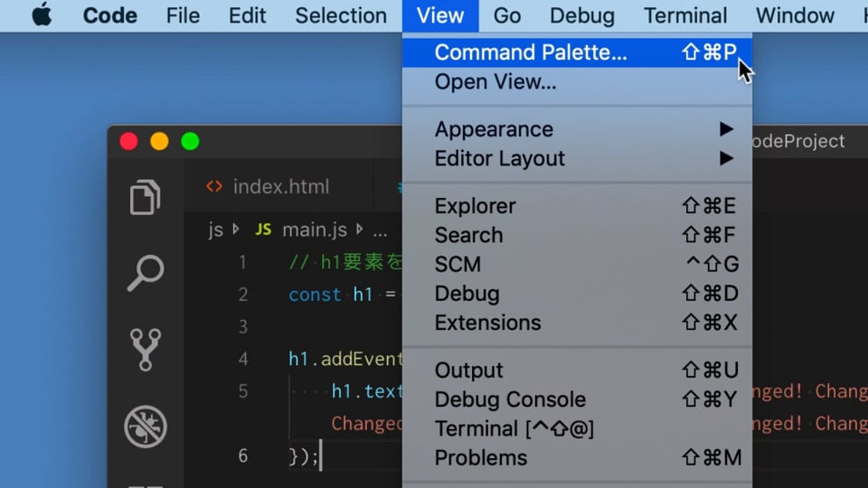Click line number 1 in the gutter
Image resolution: width=868 pixels, height=488 pixels.
click(x=242, y=262)
